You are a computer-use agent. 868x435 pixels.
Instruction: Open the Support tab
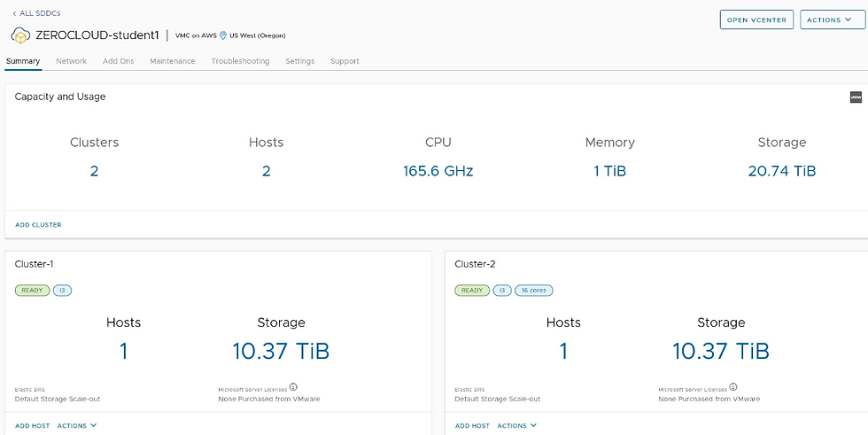point(345,61)
